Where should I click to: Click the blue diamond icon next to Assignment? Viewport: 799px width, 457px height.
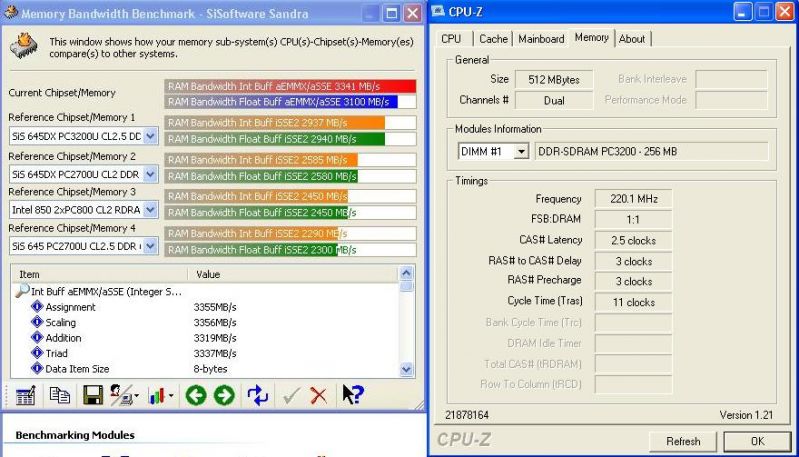pos(37,306)
